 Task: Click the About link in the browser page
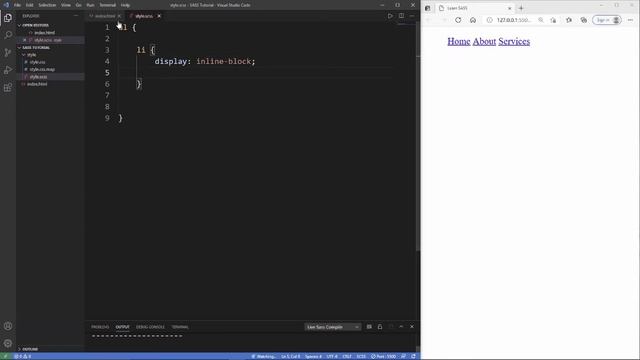click(484, 42)
